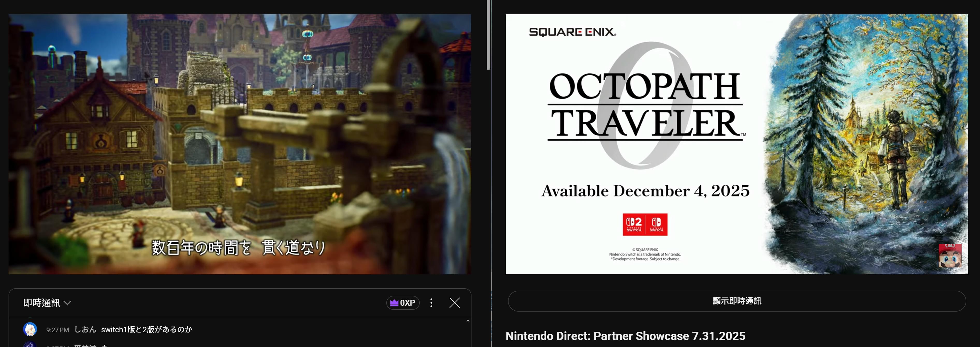
Task: Click the left page vertical scrollbar thumb
Action: tap(489, 35)
